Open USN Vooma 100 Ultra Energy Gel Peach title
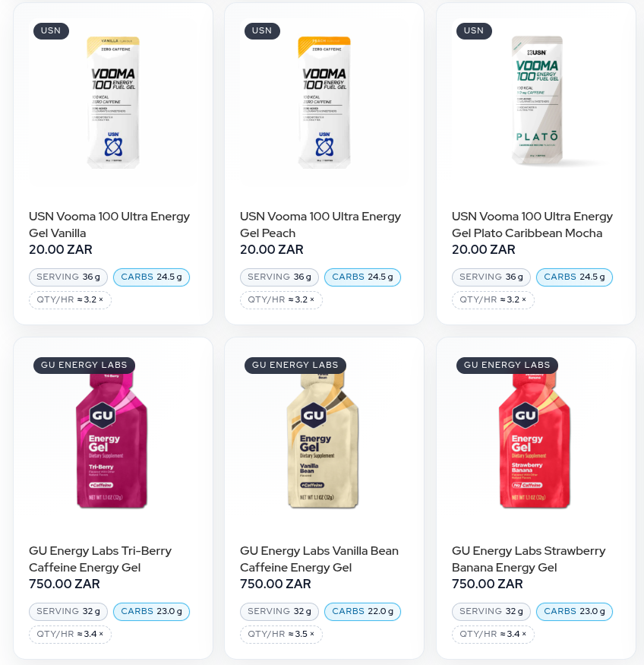 point(320,225)
